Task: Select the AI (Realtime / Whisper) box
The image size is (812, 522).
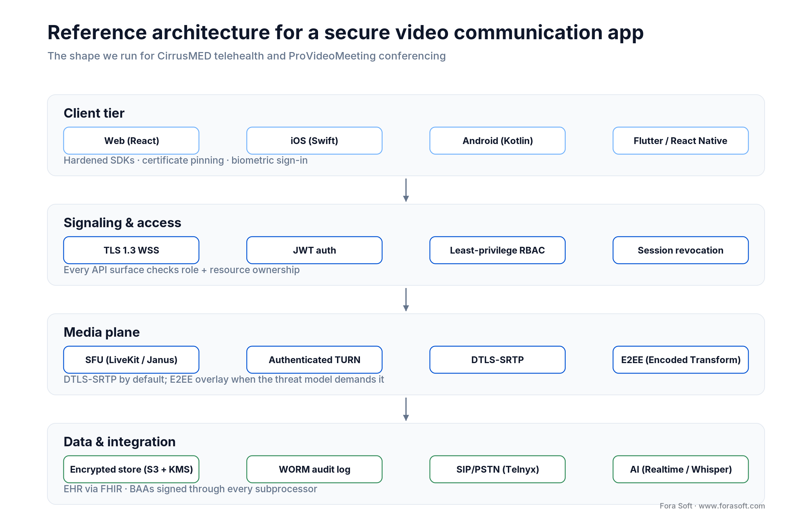Action: (x=681, y=469)
